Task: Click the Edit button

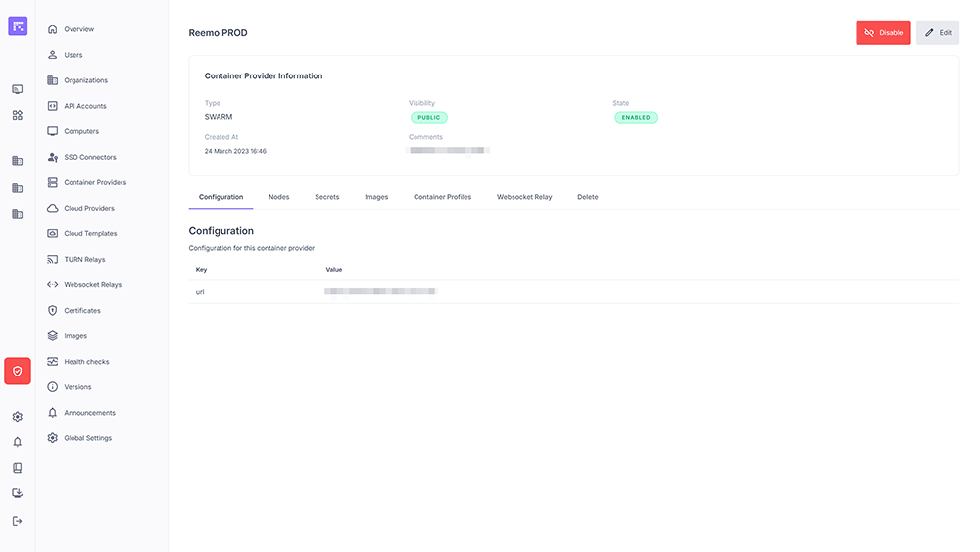Action: (x=938, y=32)
